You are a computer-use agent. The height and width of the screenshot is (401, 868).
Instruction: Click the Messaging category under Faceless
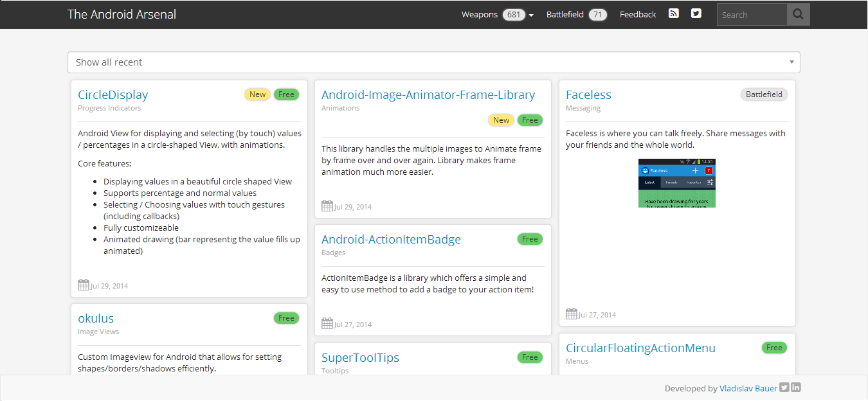tap(583, 108)
